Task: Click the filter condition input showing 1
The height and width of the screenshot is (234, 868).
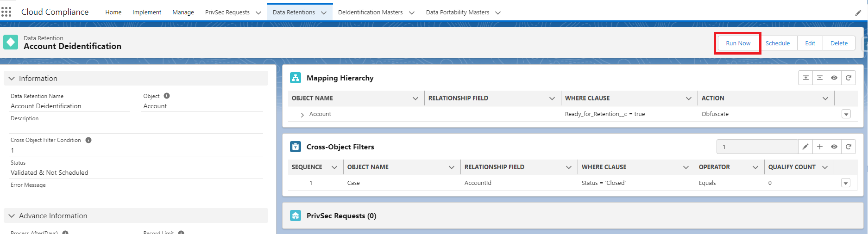Action: pos(757,147)
